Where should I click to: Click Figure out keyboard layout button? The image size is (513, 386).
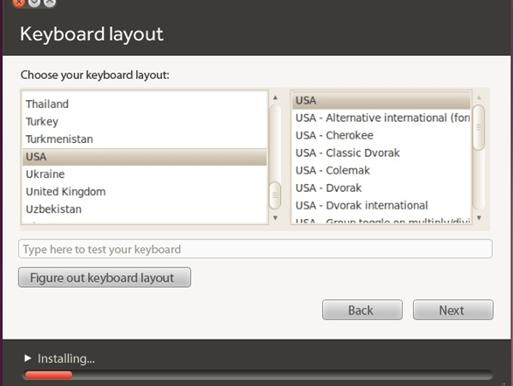105,277
